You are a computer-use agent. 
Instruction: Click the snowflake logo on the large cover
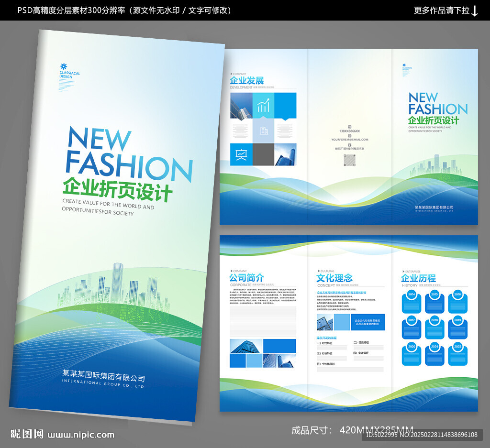(64, 66)
